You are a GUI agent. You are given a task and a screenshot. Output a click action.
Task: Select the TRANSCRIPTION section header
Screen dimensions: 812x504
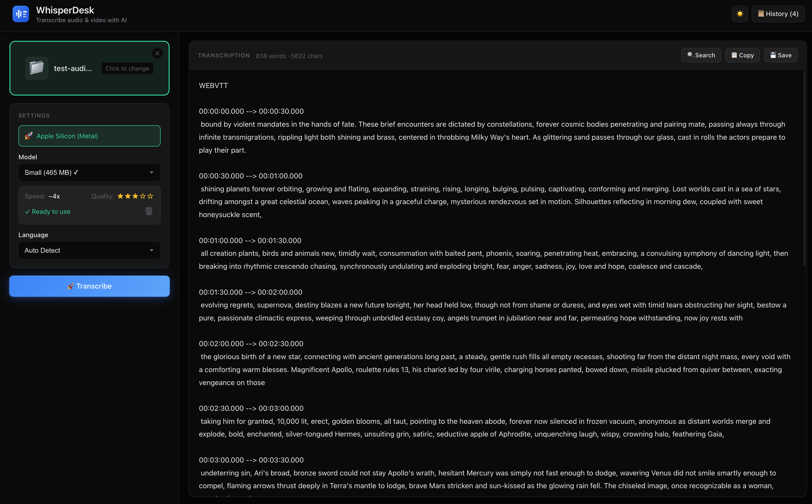pos(224,55)
